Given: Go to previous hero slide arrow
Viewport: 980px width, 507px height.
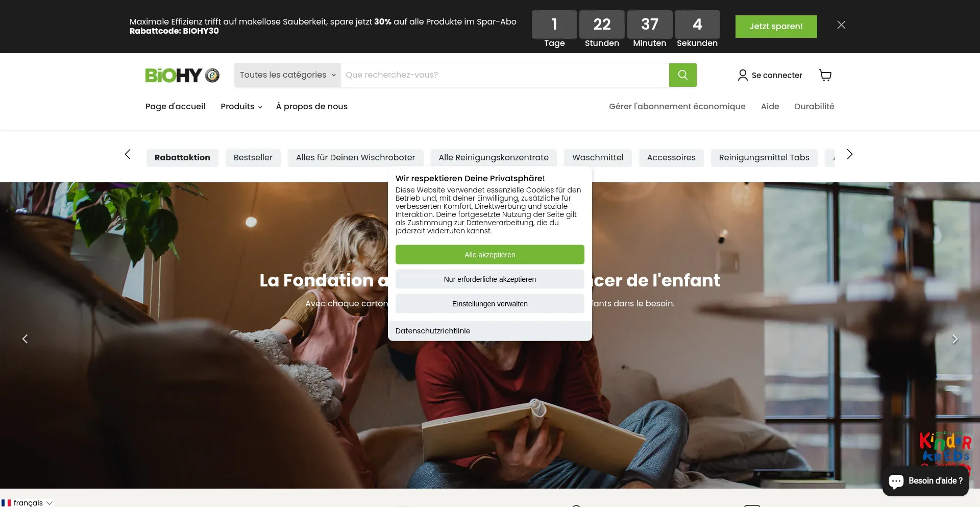Looking at the screenshot, I should click(25, 339).
